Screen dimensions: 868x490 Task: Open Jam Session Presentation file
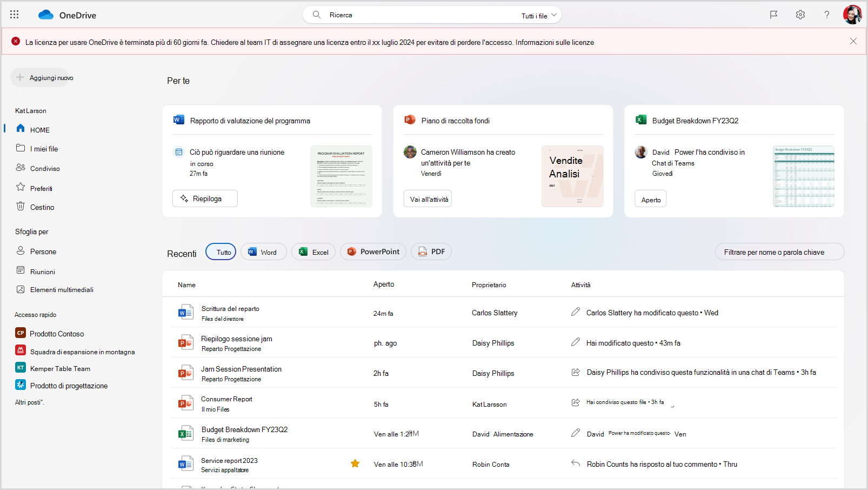241,369
